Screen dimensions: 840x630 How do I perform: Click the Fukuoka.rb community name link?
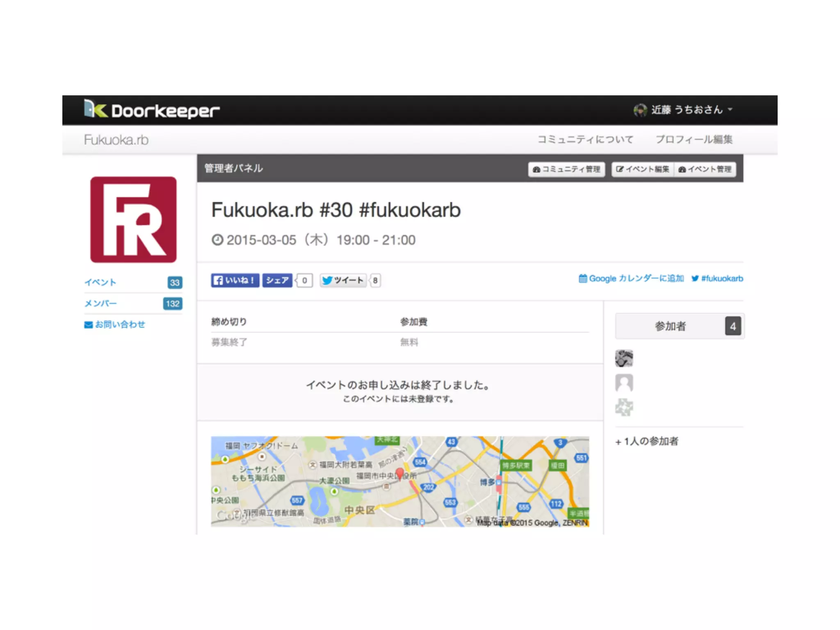[116, 140]
